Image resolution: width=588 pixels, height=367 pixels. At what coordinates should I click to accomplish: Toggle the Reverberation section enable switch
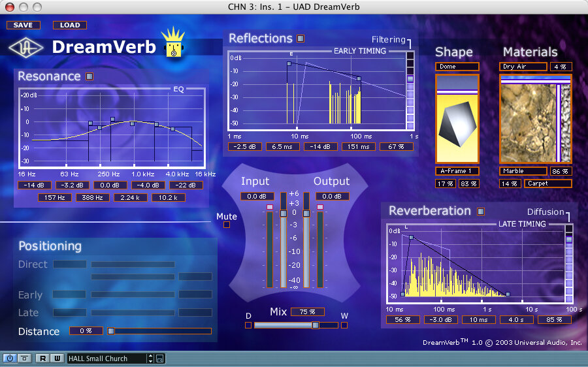[480, 212]
